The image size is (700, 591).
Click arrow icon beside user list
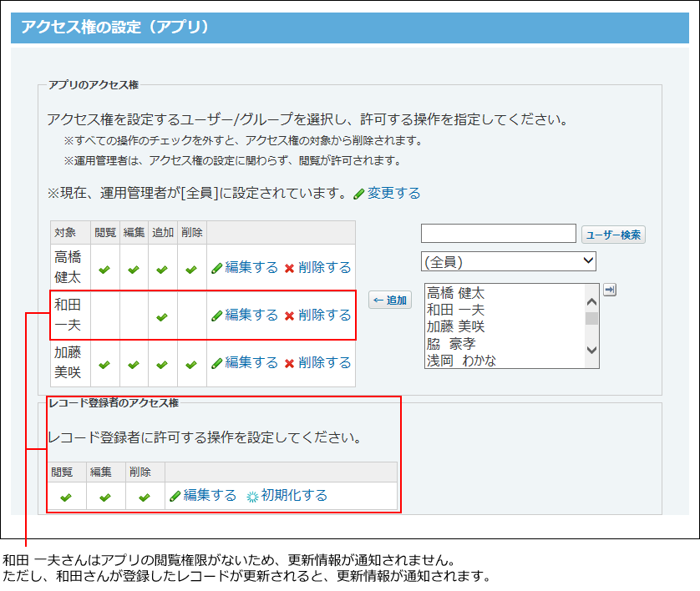click(610, 290)
